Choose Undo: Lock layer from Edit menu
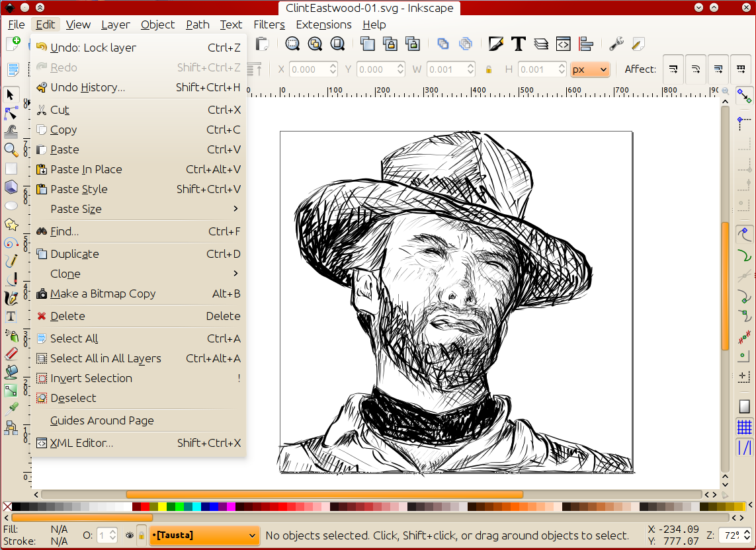The width and height of the screenshot is (756, 550). click(x=138, y=48)
